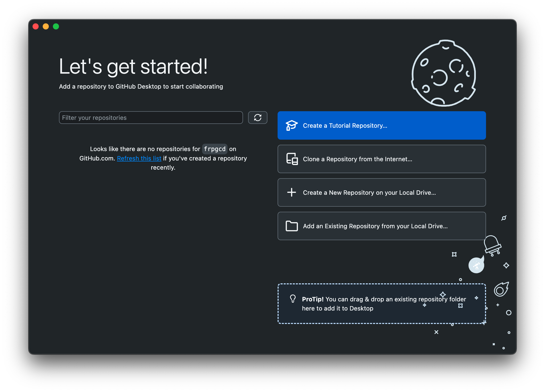The image size is (545, 392).
Task: Click Create a Tutorial Repository button
Action: pos(382,125)
